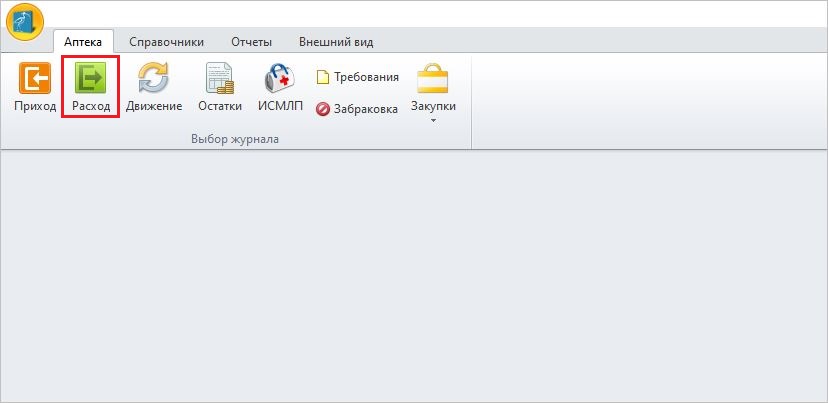Click the Приход text label

click(x=35, y=106)
